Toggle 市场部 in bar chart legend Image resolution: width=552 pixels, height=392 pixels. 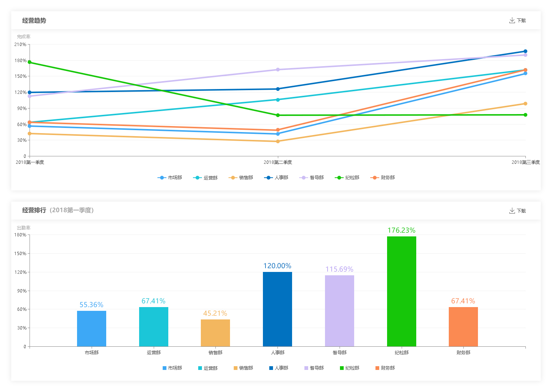172,368
